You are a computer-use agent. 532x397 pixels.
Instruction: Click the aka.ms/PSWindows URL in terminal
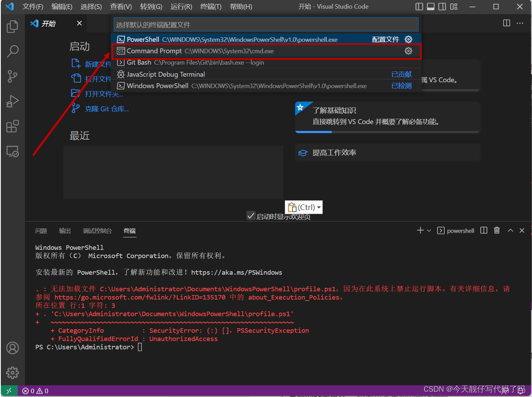(x=237, y=272)
